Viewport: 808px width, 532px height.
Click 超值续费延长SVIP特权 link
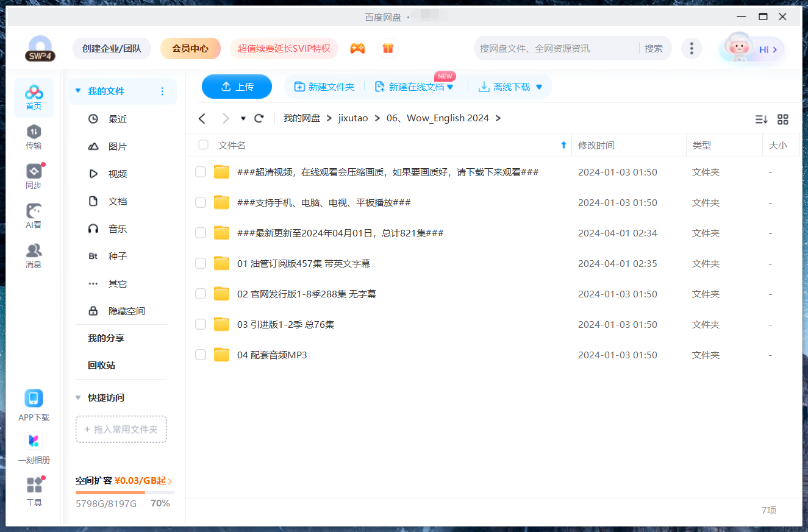[x=284, y=48]
